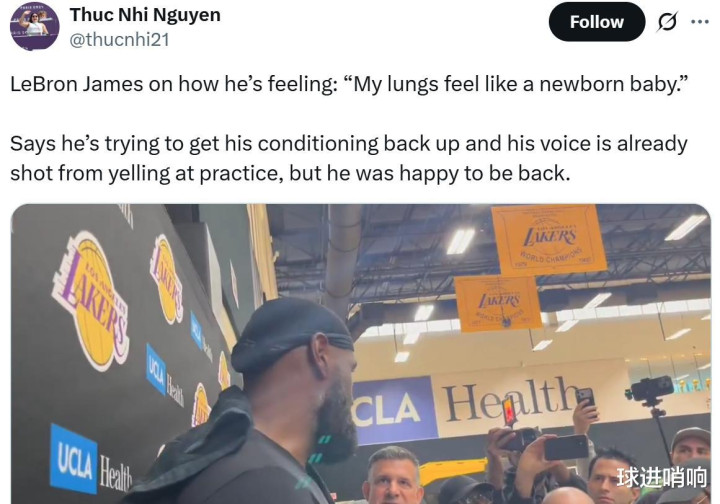Open Thuc Nhi Nguyen's profile avatar
The image size is (720, 504).
(x=34, y=26)
